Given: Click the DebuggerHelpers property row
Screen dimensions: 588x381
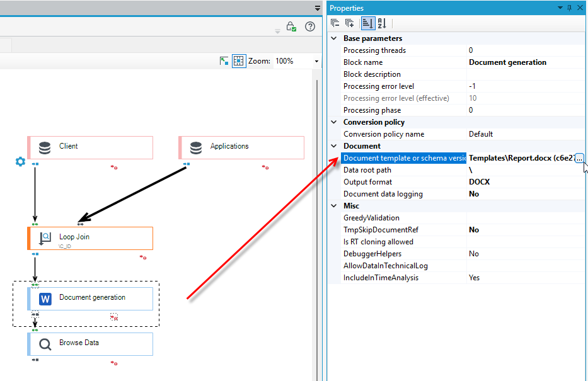Looking at the screenshot, I should (463, 254).
